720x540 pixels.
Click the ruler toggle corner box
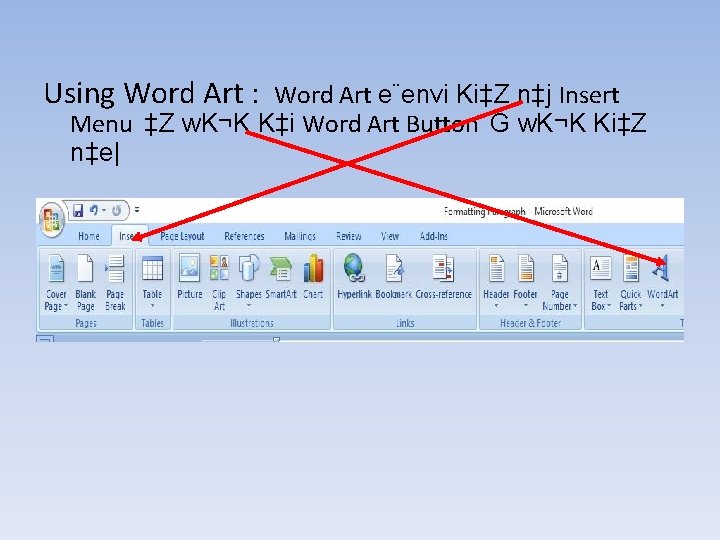point(45,339)
